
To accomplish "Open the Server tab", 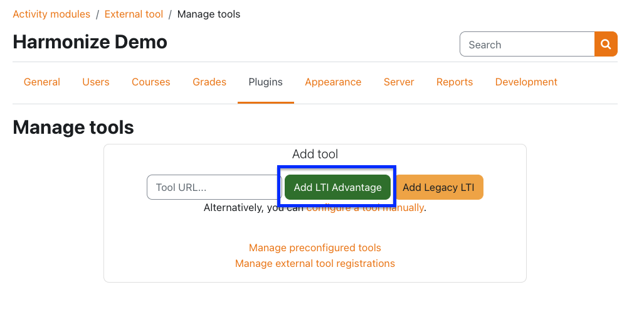I will 399,82.
